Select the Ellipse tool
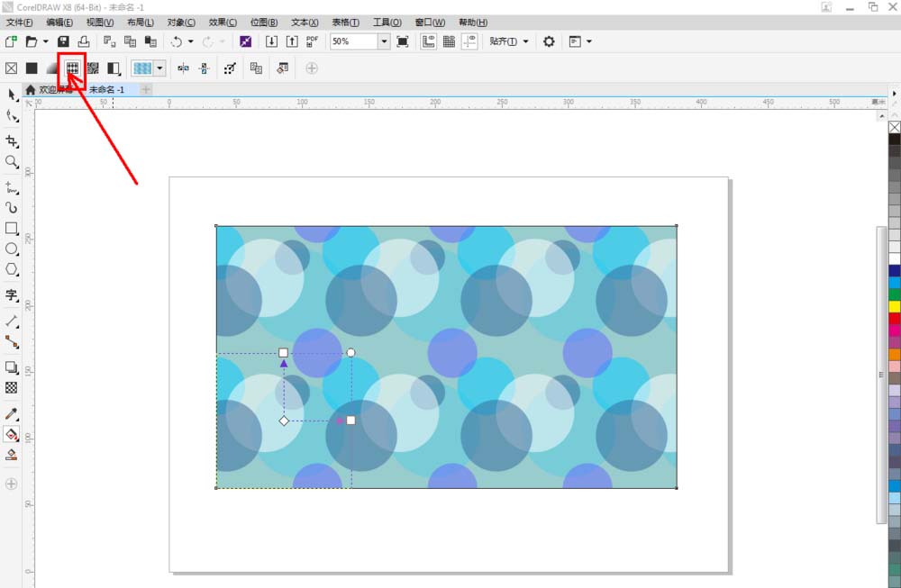901x588 pixels. coord(12,249)
